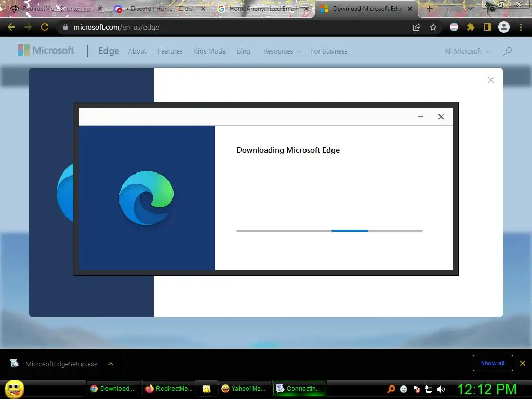Click Chrome's forward navigation arrow
Screen dimensions: 532x399
coord(28,27)
